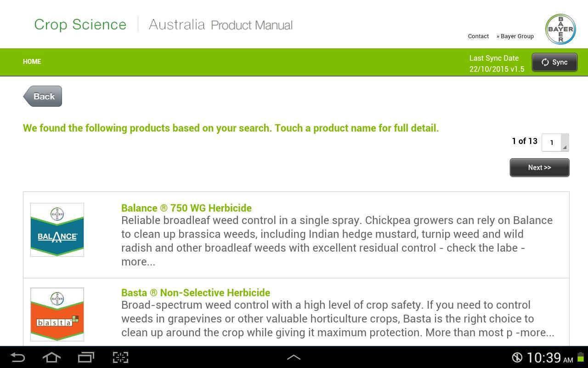Open recent apps with the recents icon
Screen dimensions: 588x368
click(x=86, y=357)
